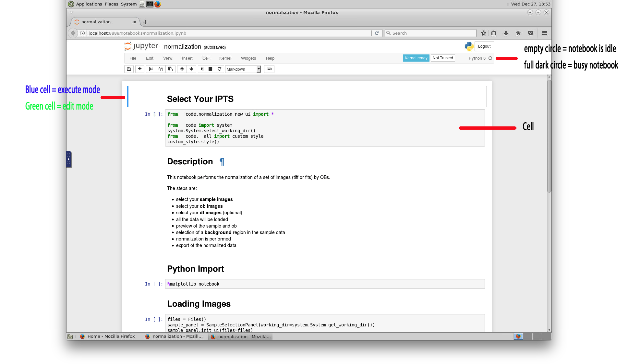Paste cells below icon
The image size is (640, 364).
pos(170,69)
